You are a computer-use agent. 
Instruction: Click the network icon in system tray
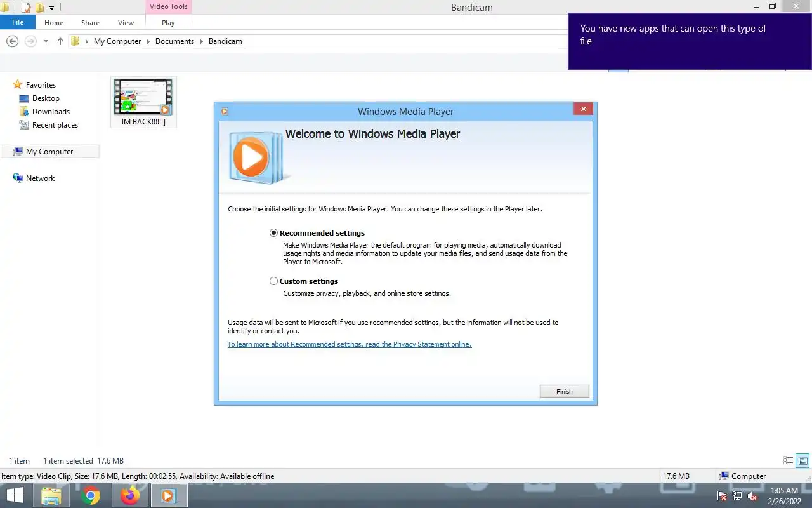click(x=737, y=496)
